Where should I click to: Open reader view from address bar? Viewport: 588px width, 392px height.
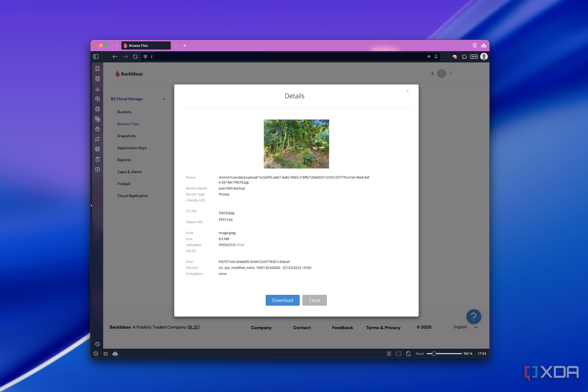429,57
